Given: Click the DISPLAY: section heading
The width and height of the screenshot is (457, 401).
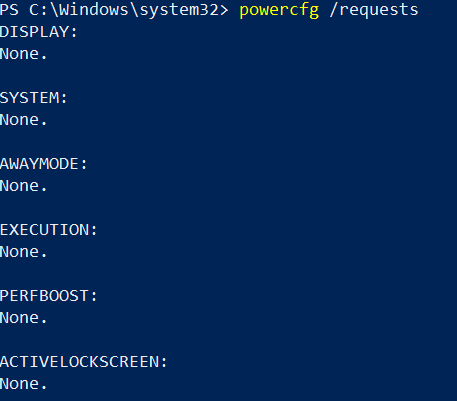Looking at the screenshot, I should (x=39, y=32).
